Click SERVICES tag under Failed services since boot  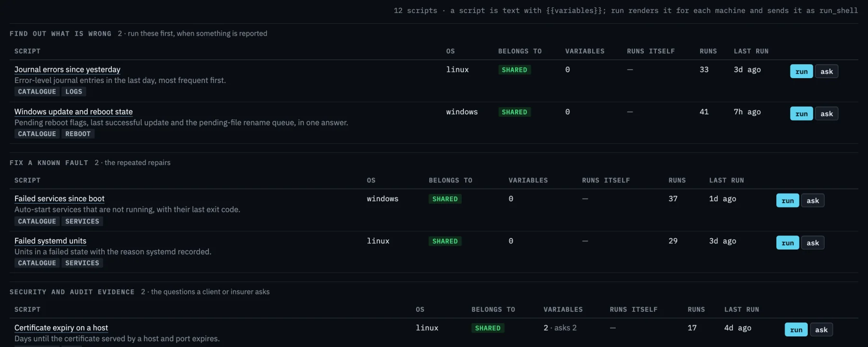[x=82, y=221]
